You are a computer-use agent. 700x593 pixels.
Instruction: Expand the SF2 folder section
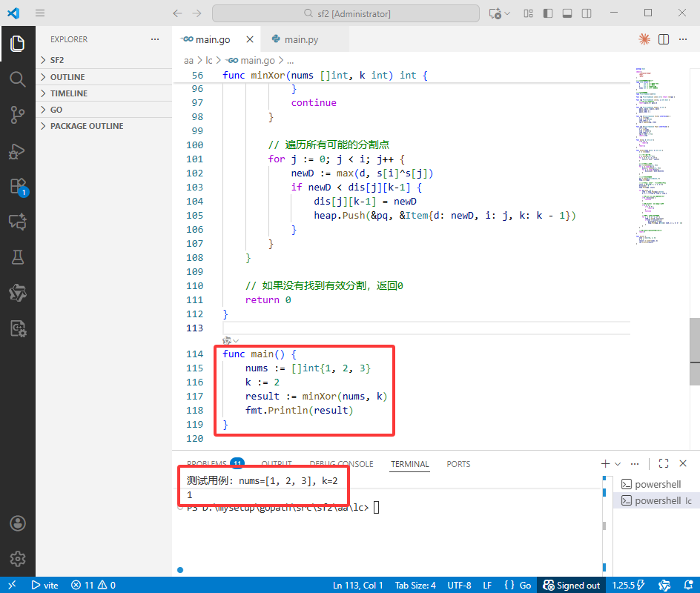coord(104,60)
